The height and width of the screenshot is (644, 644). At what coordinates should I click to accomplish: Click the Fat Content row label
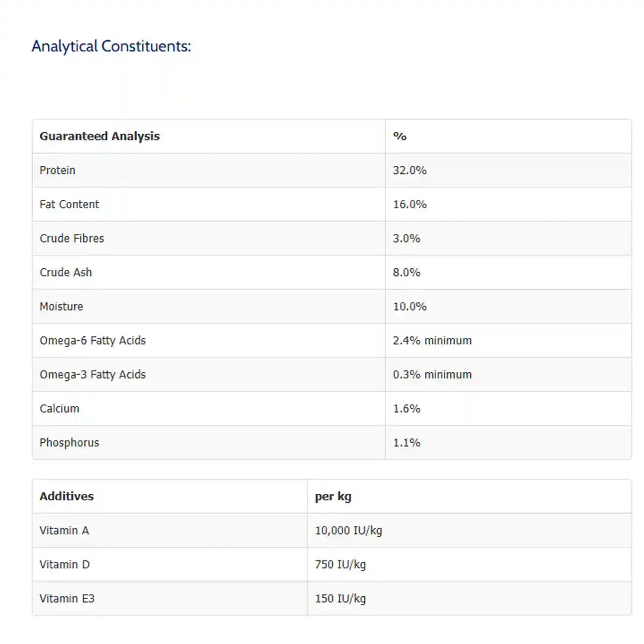click(69, 204)
